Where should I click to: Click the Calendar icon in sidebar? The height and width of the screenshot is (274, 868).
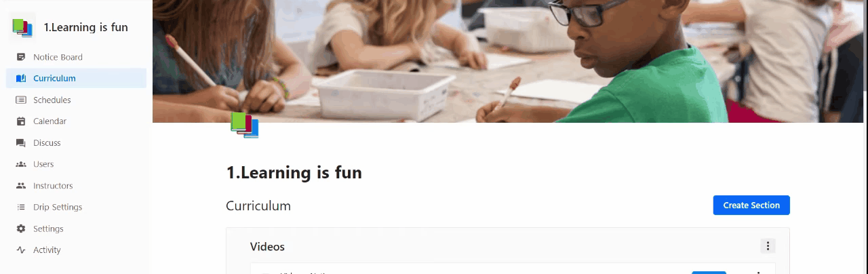pyautogui.click(x=21, y=121)
